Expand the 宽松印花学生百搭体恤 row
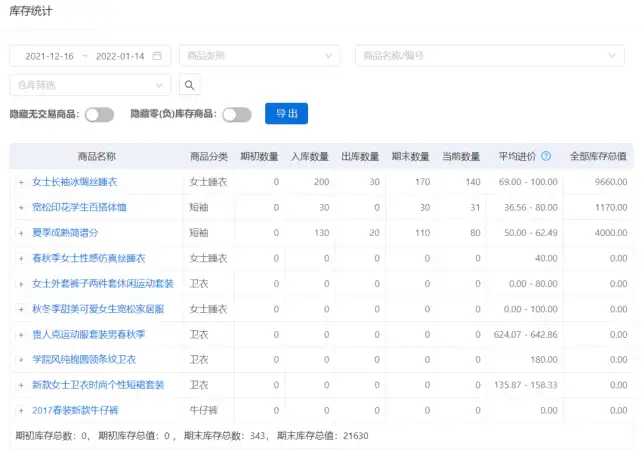 pyautogui.click(x=21, y=208)
